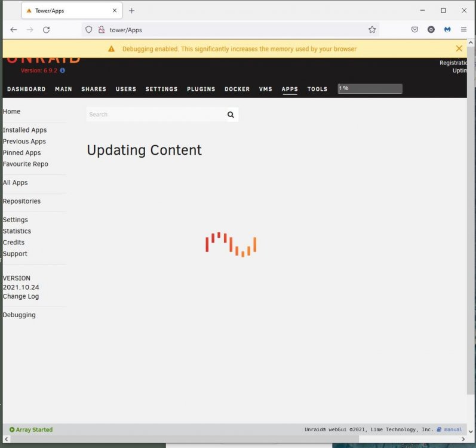Click the browser forward arrow
The width and height of the screenshot is (476, 448).
(x=30, y=30)
